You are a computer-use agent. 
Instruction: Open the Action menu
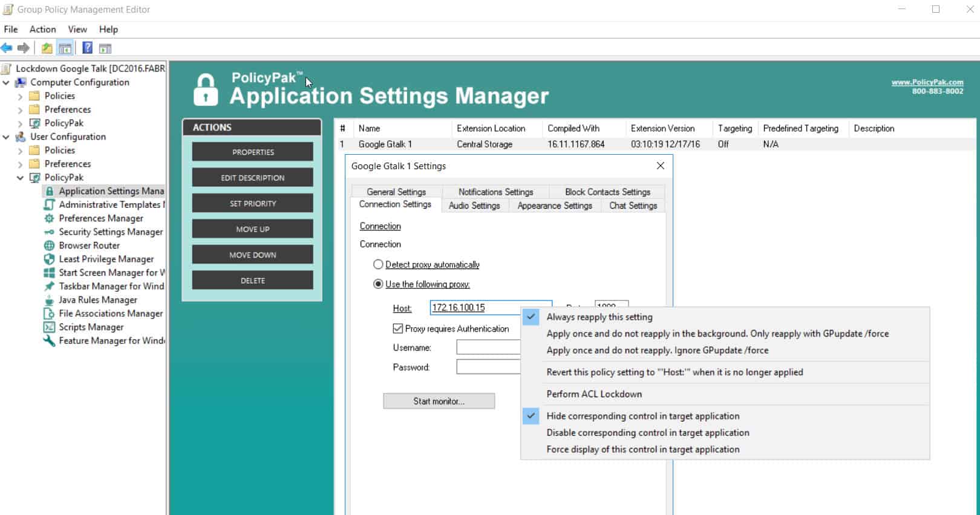click(42, 29)
